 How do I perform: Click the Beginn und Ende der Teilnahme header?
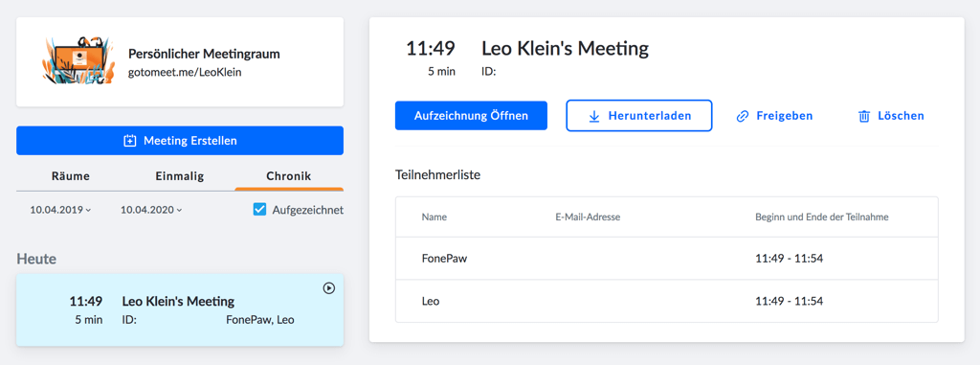point(822,217)
